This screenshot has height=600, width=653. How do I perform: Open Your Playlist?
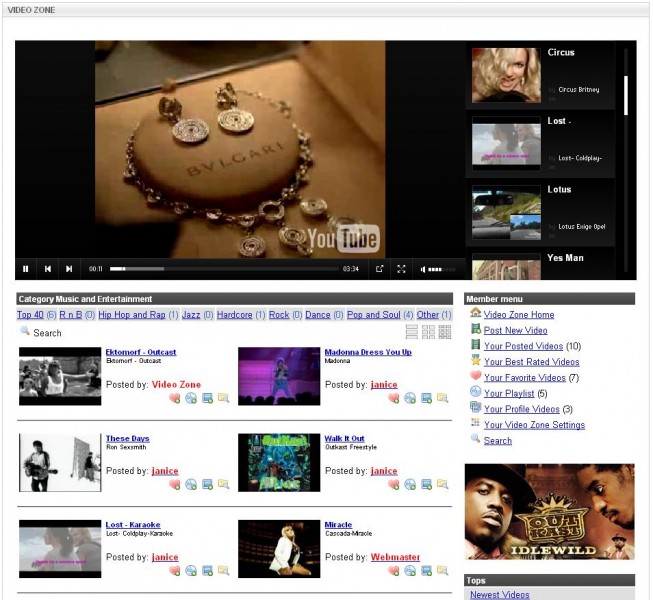(x=509, y=393)
